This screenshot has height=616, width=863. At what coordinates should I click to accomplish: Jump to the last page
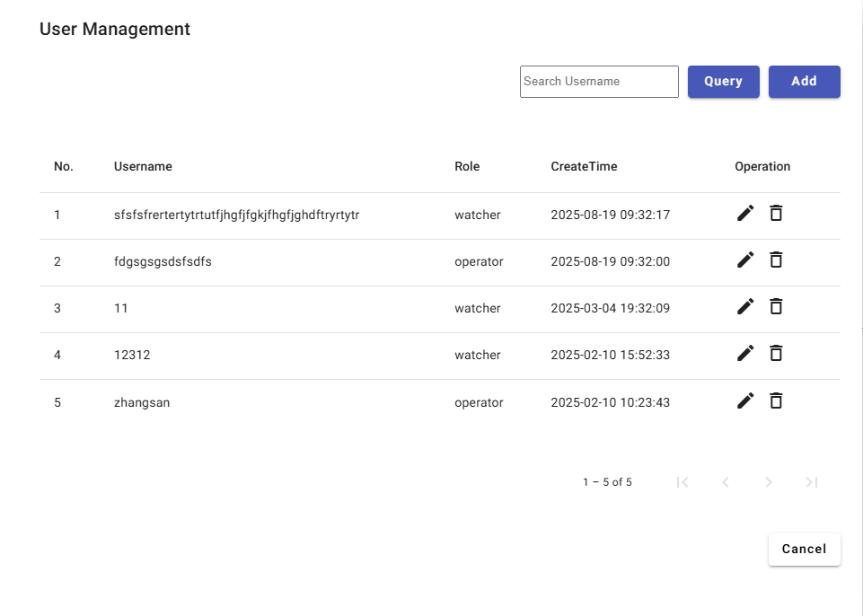[x=812, y=482]
